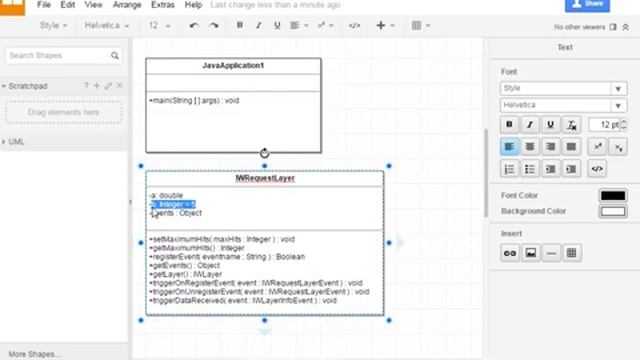
Task: Open the superscript dropdown in the top toolbar
Action: [x=325, y=25]
